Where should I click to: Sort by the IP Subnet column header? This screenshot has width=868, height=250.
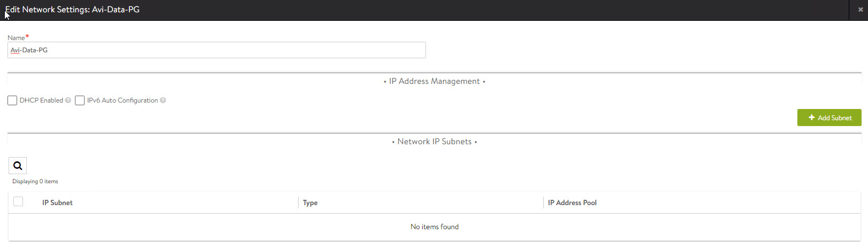pos(57,202)
